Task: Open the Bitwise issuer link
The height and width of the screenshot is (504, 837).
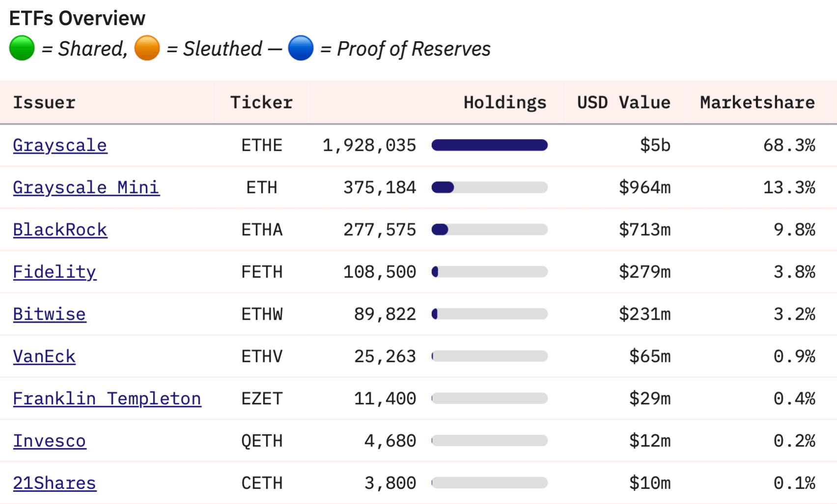Action: coord(49,314)
